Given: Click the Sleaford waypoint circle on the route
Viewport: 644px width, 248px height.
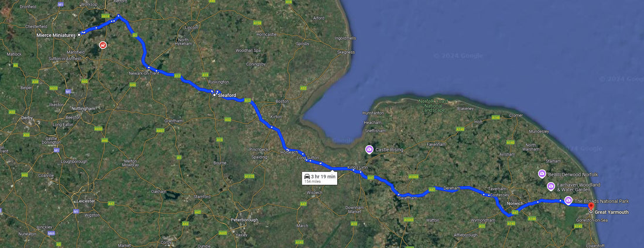Looking at the screenshot, I should [214, 95].
